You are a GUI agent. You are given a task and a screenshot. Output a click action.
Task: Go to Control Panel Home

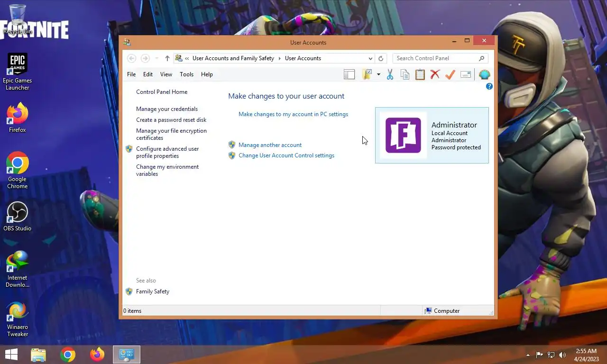pos(162,92)
